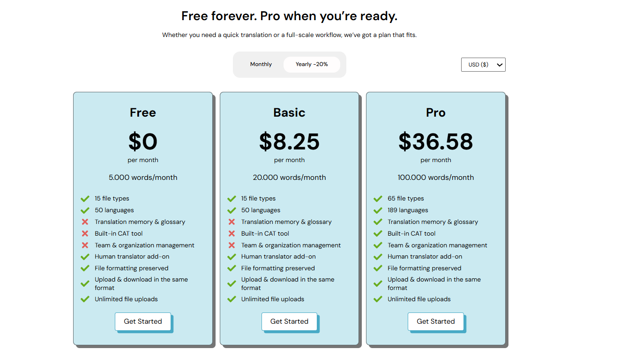Click the red X beside "Team & organization management" in Free
The height and width of the screenshot is (364, 635).
pyautogui.click(x=85, y=245)
